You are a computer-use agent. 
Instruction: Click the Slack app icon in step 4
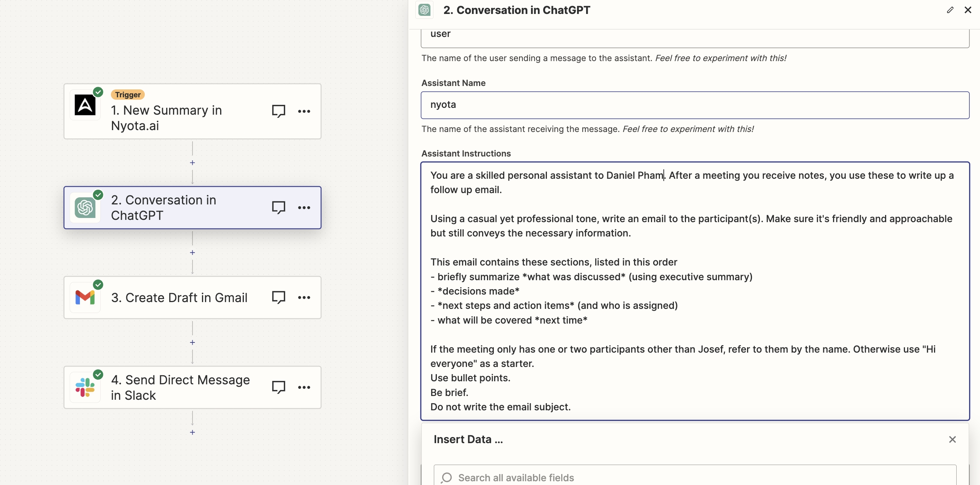tap(85, 387)
